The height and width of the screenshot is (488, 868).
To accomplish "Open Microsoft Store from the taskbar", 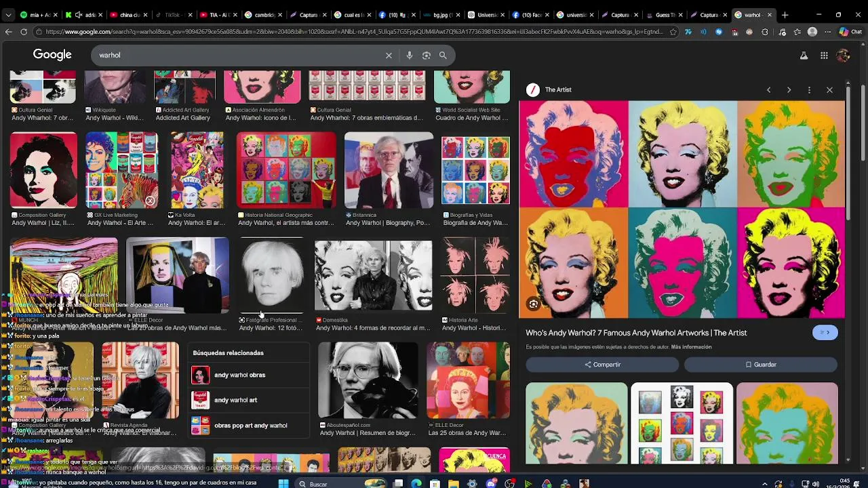I will click(435, 483).
